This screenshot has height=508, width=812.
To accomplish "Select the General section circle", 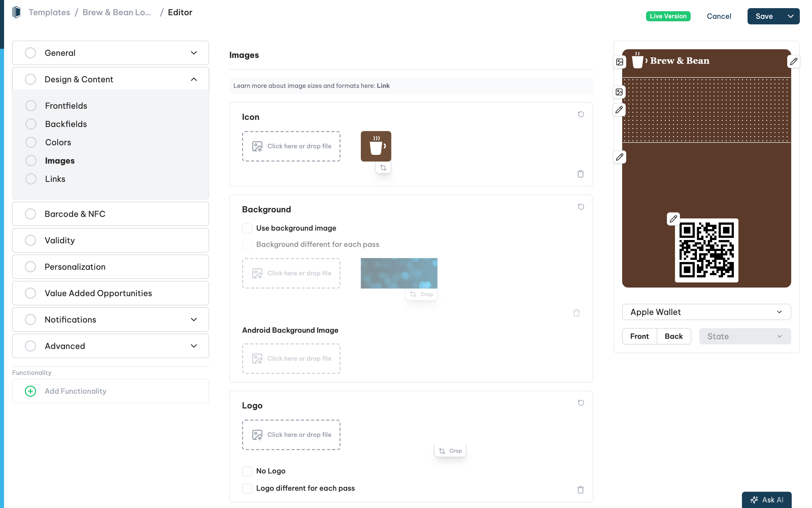I will tap(30, 53).
